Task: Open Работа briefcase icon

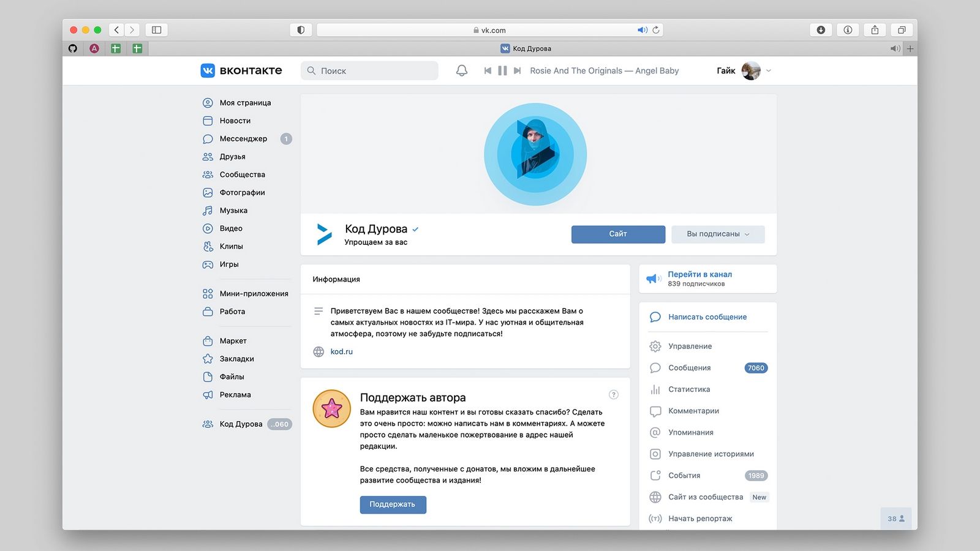Action: tap(208, 312)
